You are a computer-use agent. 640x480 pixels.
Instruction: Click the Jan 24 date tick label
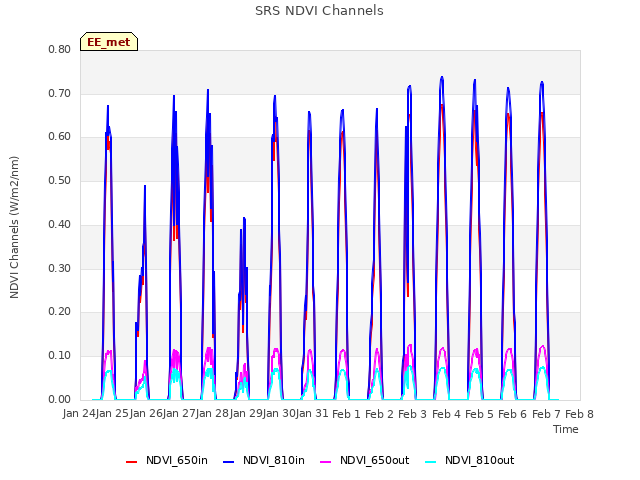click(79, 414)
